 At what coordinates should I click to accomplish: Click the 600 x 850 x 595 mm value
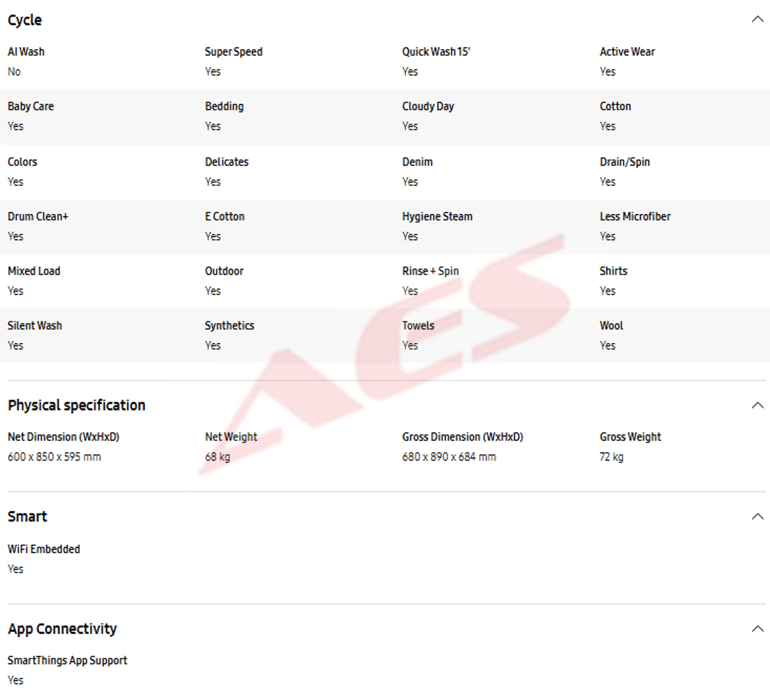point(54,457)
